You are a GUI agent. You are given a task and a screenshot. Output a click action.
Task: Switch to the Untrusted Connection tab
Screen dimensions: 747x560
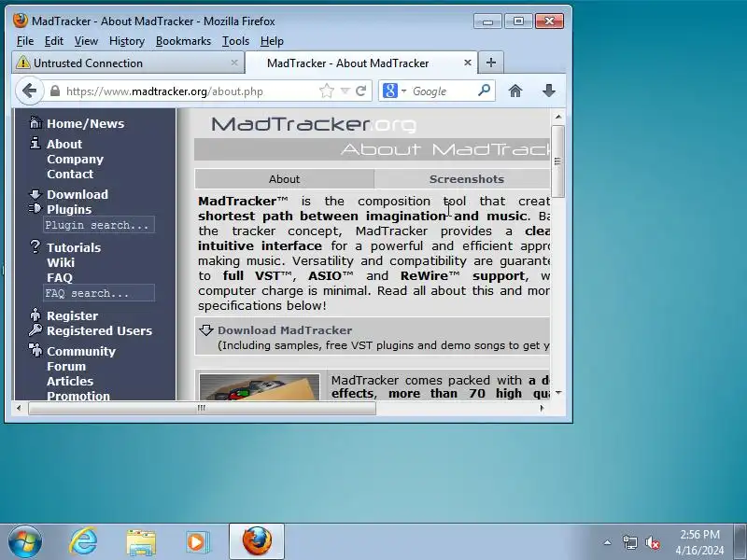[x=128, y=63]
